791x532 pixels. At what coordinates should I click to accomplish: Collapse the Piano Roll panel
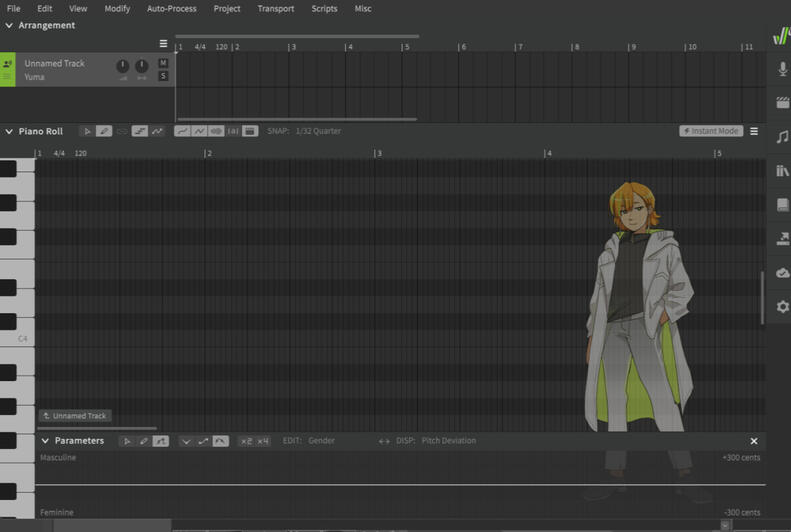pyautogui.click(x=9, y=131)
